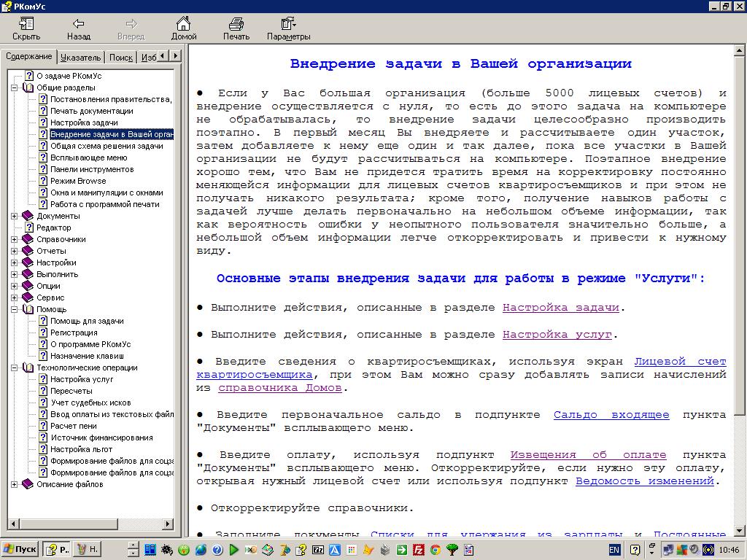Expand the Описание файлов node

(x=15, y=484)
